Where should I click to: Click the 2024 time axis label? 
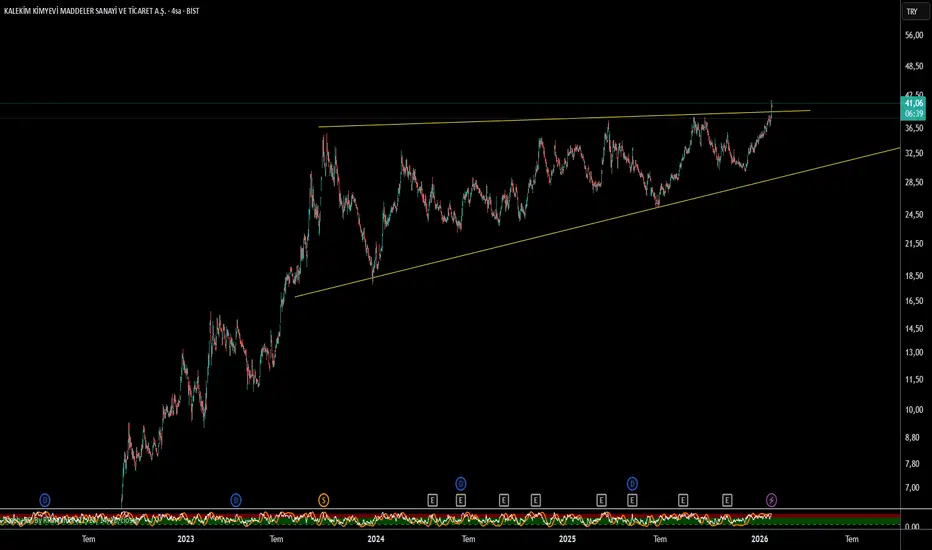(x=376, y=539)
